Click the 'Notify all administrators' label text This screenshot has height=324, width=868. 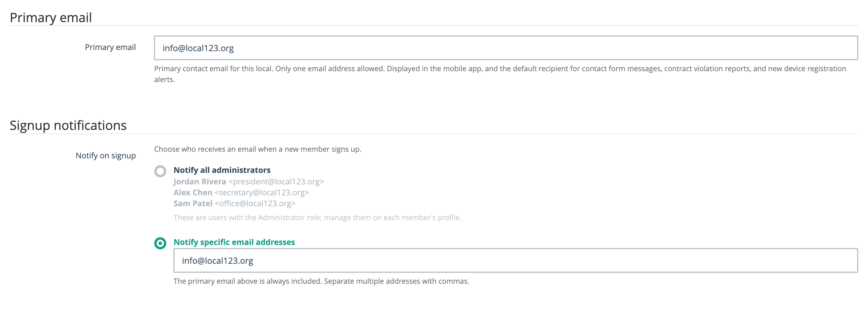tap(222, 170)
